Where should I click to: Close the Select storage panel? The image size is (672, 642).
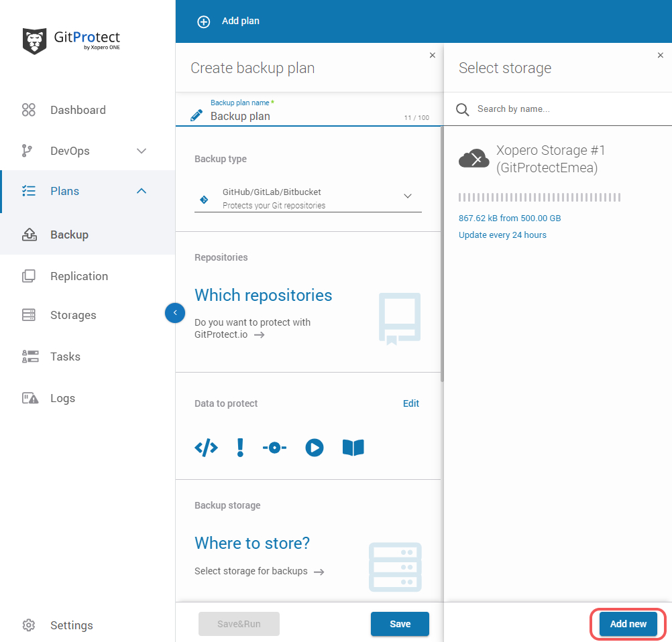[661, 55]
